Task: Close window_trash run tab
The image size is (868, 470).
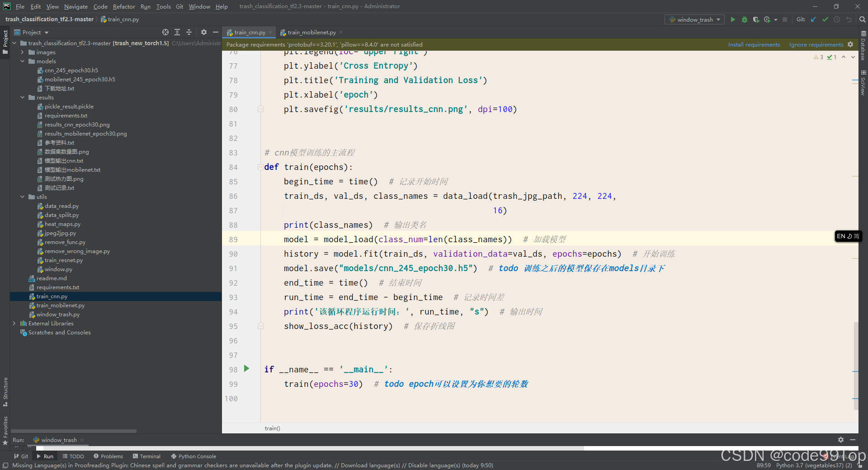Action: coord(82,440)
